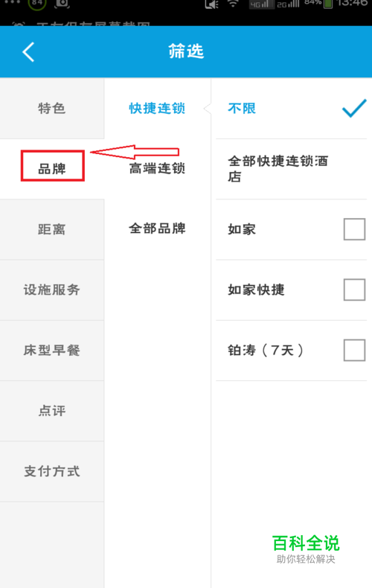Expand the 全部品牌 subcategory
Screen dimensions: 372x588
(157, 229)
